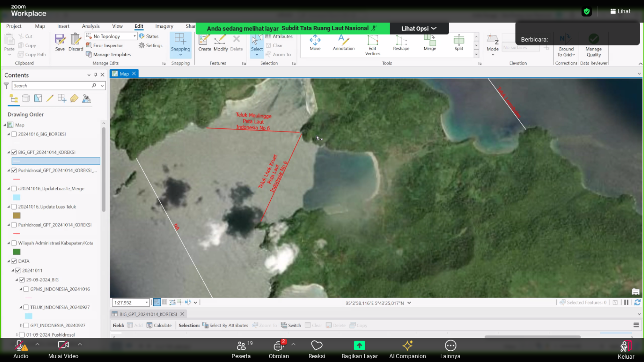This screenshot has height=362, width=644.
Task: Pause map drawing
Action: coord(626,302)
